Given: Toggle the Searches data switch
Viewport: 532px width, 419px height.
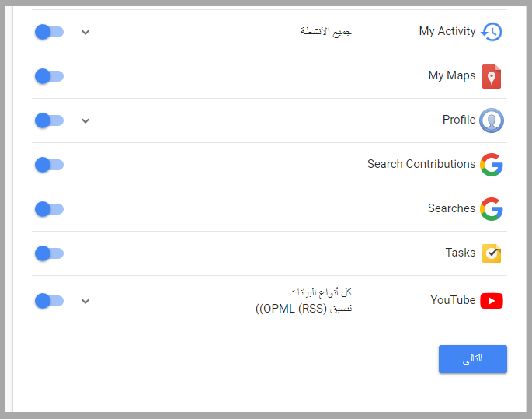Looking at the screenshot, I should (x=49, y=209).
